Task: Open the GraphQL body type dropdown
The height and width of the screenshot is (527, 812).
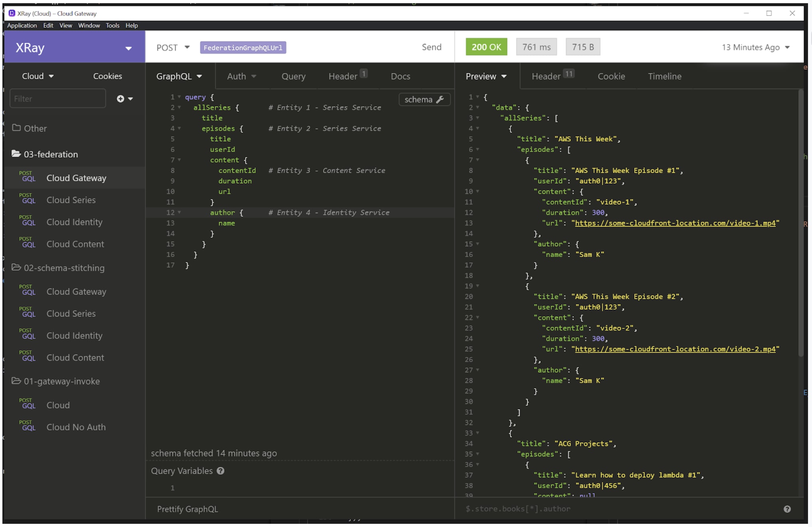Action: pos(179,76)
